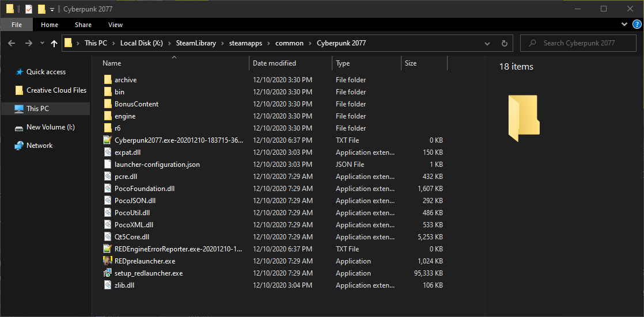The height and width of the screenshot is (317, 644).
Task: Open the recent locations dropdown arrow
Action: coord(41,43)
